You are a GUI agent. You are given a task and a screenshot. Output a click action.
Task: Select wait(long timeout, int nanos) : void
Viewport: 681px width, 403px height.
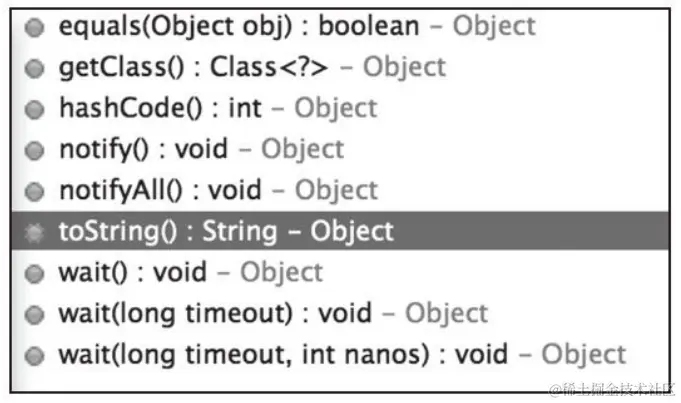[x=340, y=355]
